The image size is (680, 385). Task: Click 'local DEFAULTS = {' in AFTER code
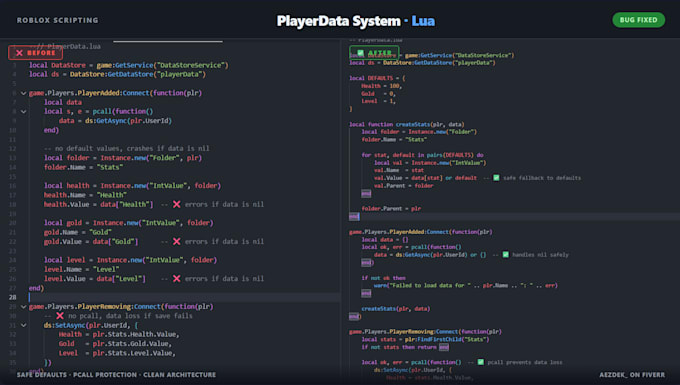[x=377, y=78]
